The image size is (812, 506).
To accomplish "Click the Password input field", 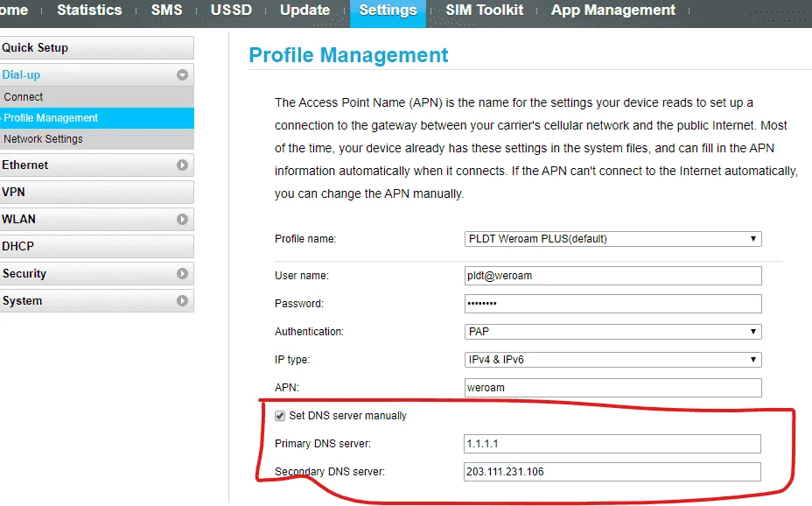I will click(613, 304).
